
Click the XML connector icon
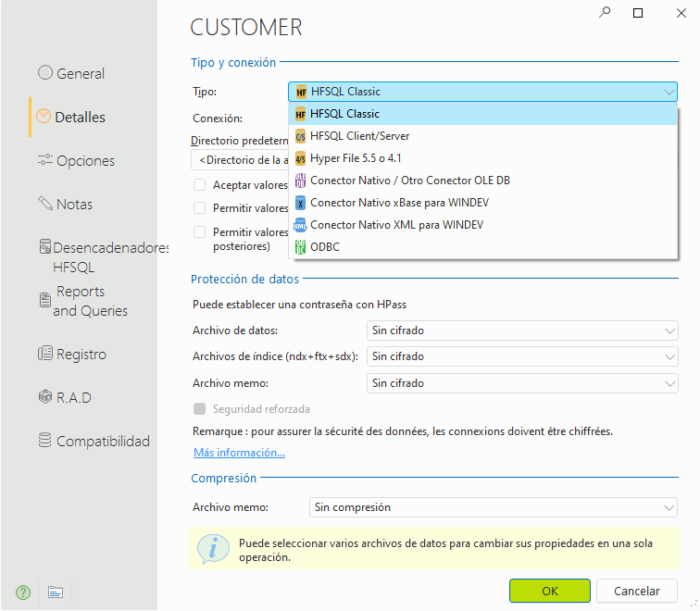pyautogui.click(x=300, y=225)
